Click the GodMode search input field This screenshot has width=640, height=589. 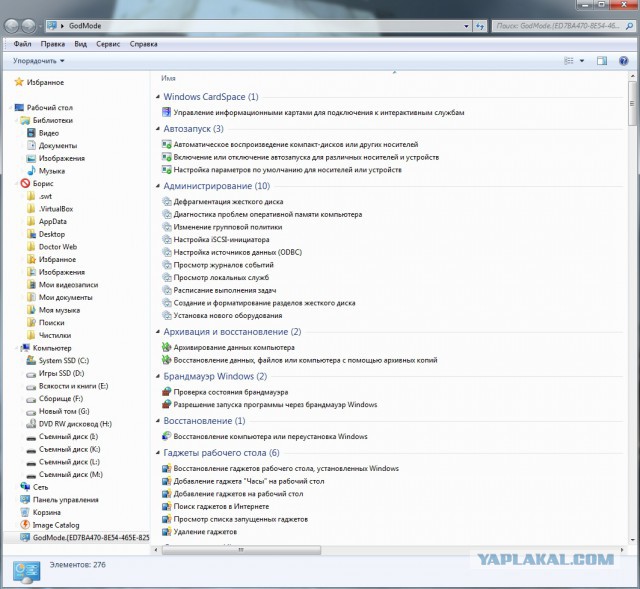[x=558, y=26]
